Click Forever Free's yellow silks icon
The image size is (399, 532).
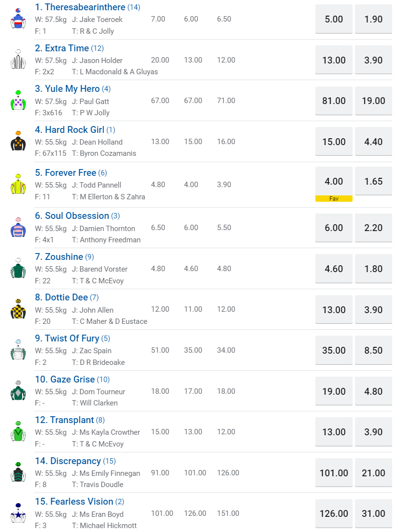18,184
